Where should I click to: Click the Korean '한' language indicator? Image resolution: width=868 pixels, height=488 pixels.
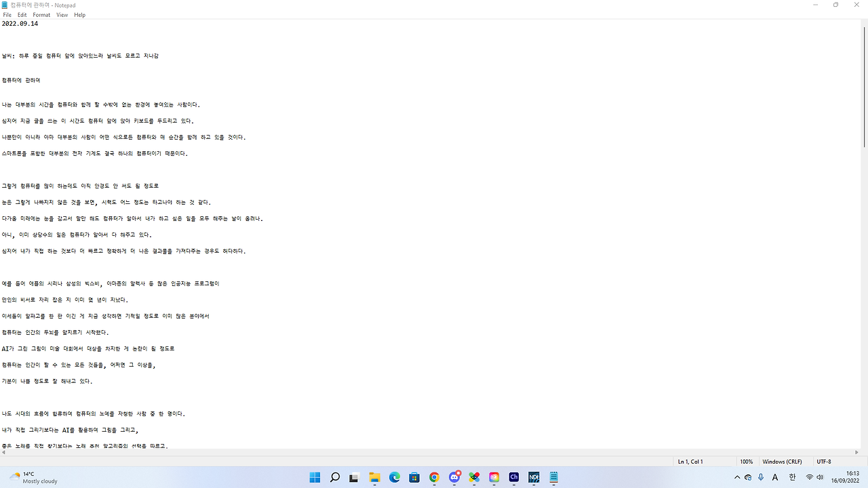tap(792, 477)
